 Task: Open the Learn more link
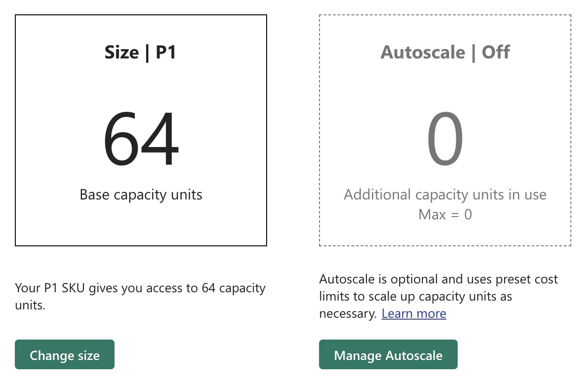[414, 313]
